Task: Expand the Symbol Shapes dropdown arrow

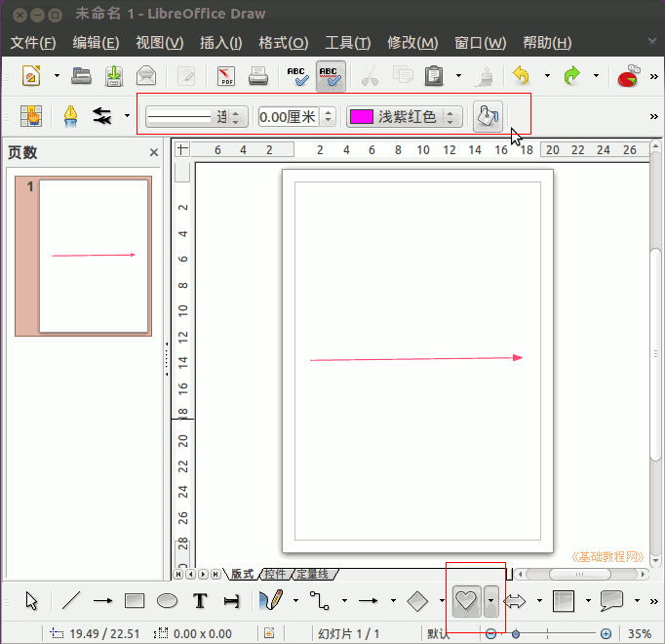Action: point(490,601)
